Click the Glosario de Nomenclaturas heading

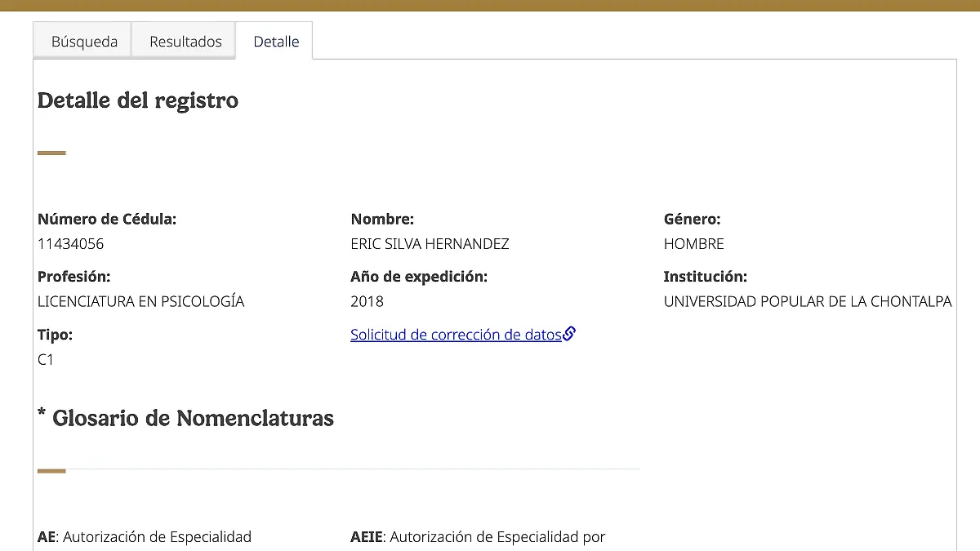click(x=193, y=418)
